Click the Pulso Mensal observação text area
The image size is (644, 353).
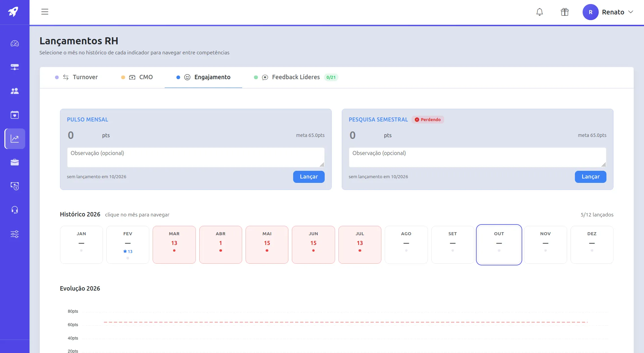(196, 157)
